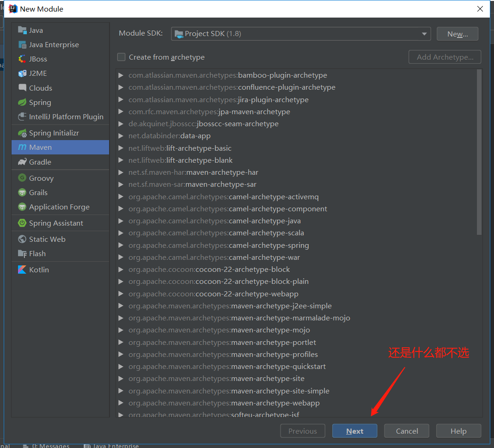This screenshot has width=494, height=448.
Task: Select lift-archetype-blank row
Action: point(296,160)
